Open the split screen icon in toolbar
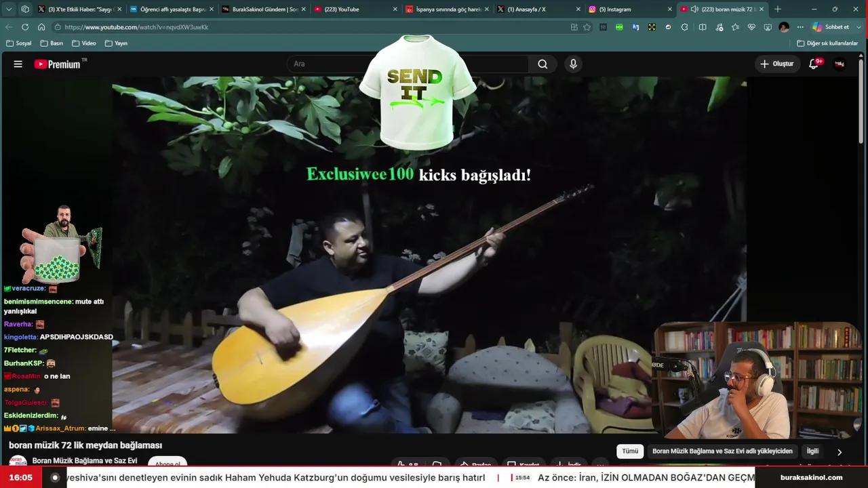This screenshot has height=488, width=868. 703,27
